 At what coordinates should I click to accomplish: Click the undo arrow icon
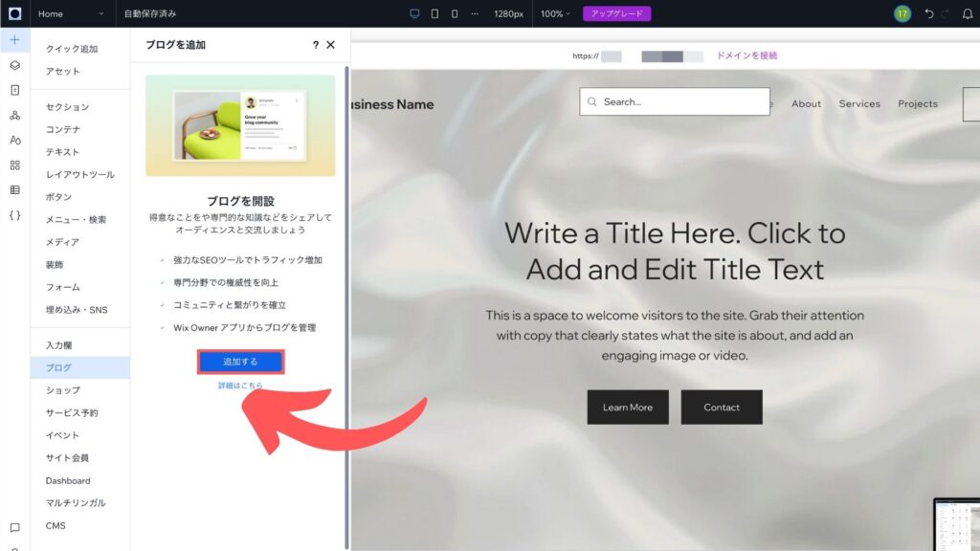click(929, 13)
